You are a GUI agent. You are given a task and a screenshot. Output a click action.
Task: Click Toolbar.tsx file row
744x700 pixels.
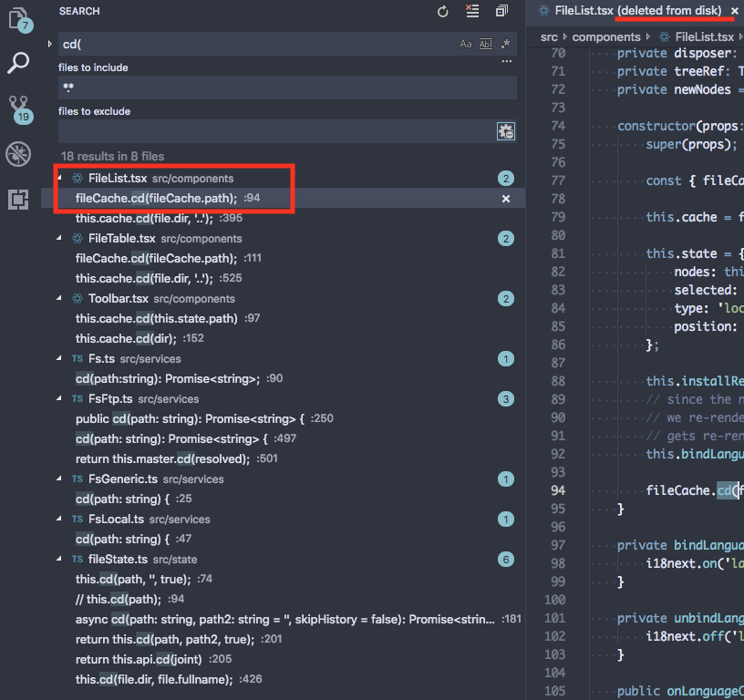point(284,299)
